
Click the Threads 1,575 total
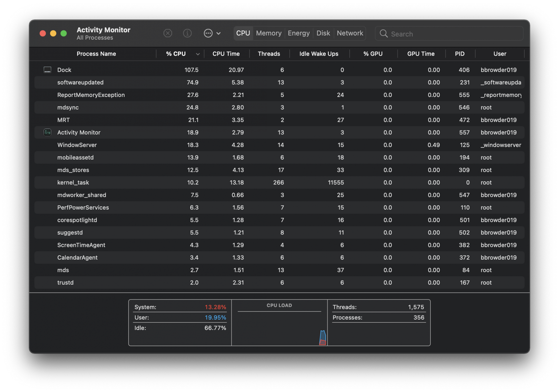point(416,307)
